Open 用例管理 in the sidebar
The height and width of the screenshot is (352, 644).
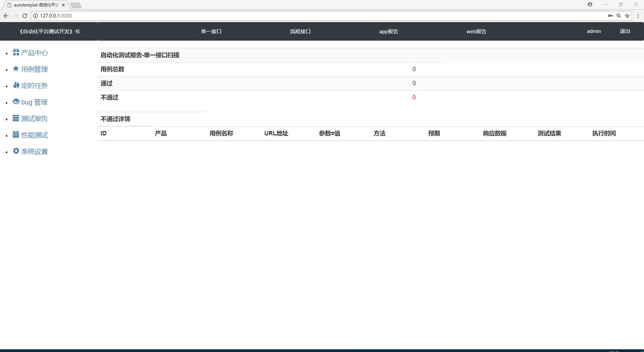[34, 69]
